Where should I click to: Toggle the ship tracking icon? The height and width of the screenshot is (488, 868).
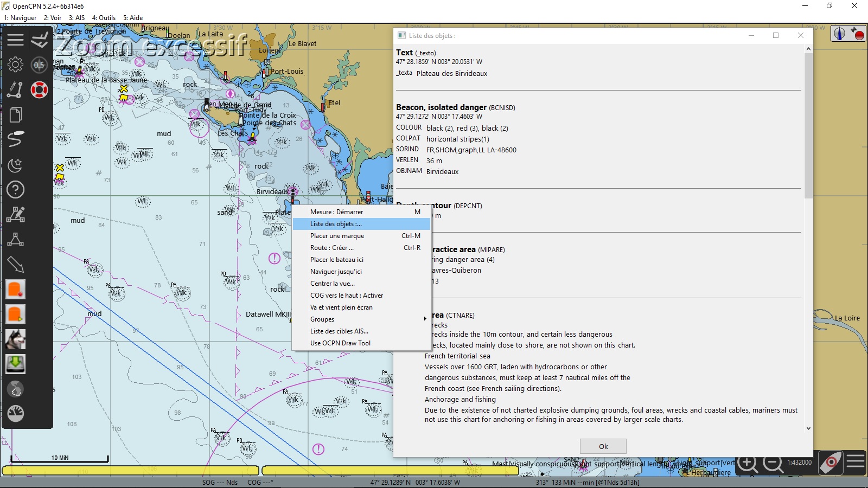829,463
